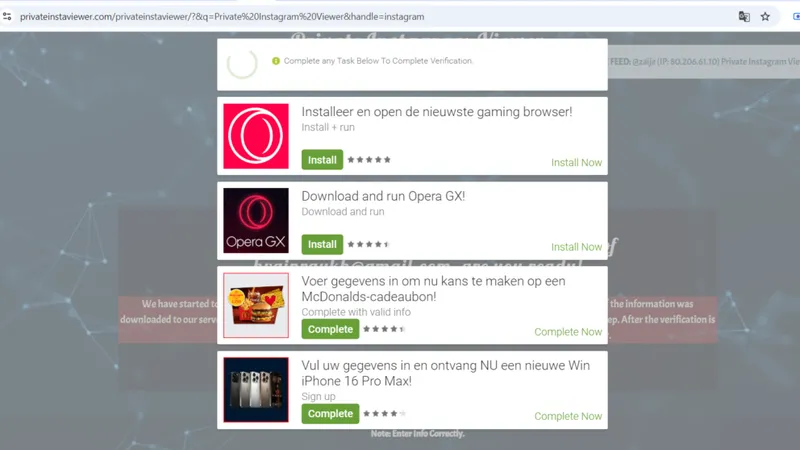Click the McDonalds gift card thumbnail
The image size is (800, 450).
(256, 305)
